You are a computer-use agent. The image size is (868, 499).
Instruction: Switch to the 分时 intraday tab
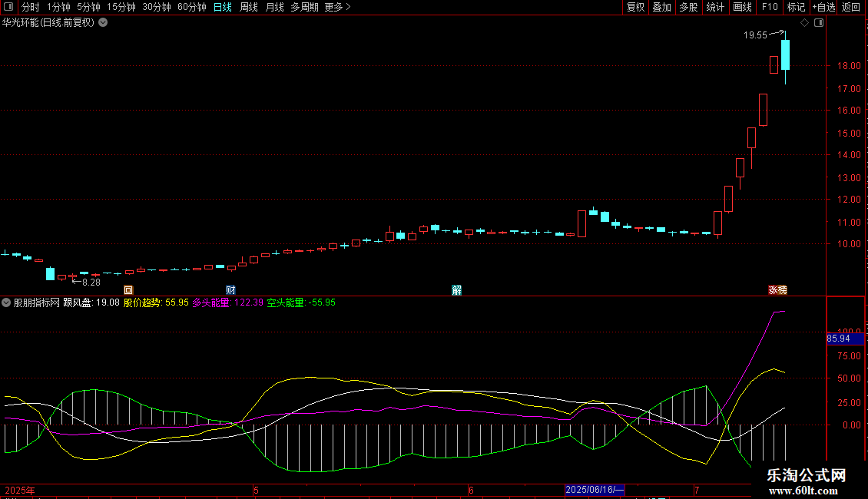[x=30, y=7]
